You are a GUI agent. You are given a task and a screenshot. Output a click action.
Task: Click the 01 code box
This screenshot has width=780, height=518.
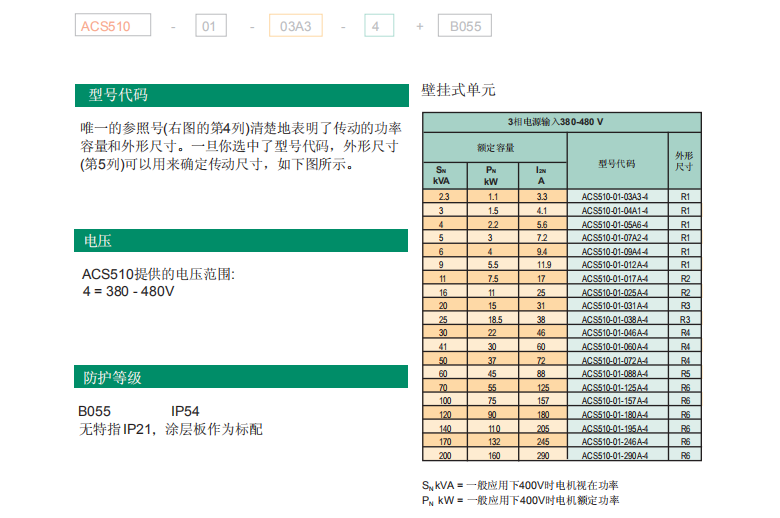coord(211,25)
